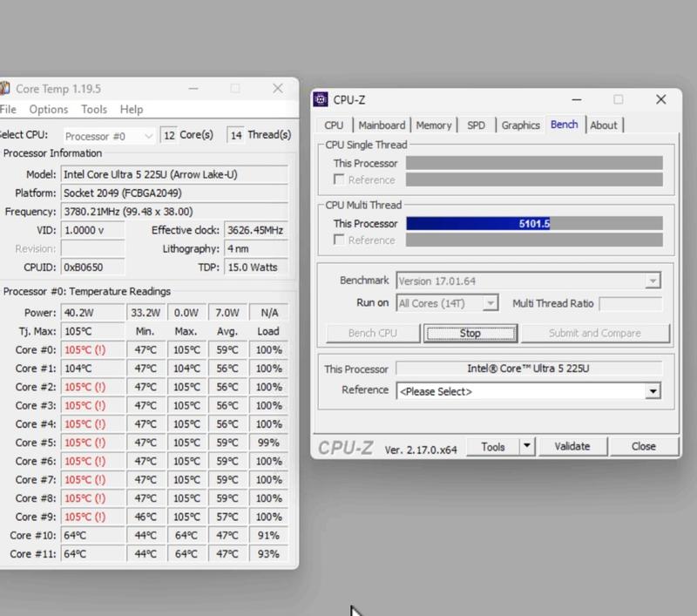The image size is (697, 616).
Task: Click the Validate button
Action: [x=572, y=446]
